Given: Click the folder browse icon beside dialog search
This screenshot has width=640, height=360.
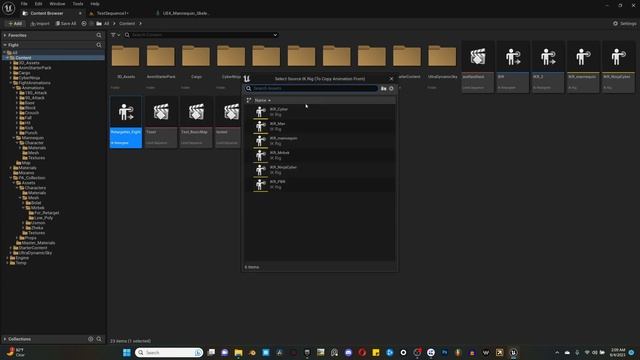Looking at the screenshot, I should click(x=383, y=88).
